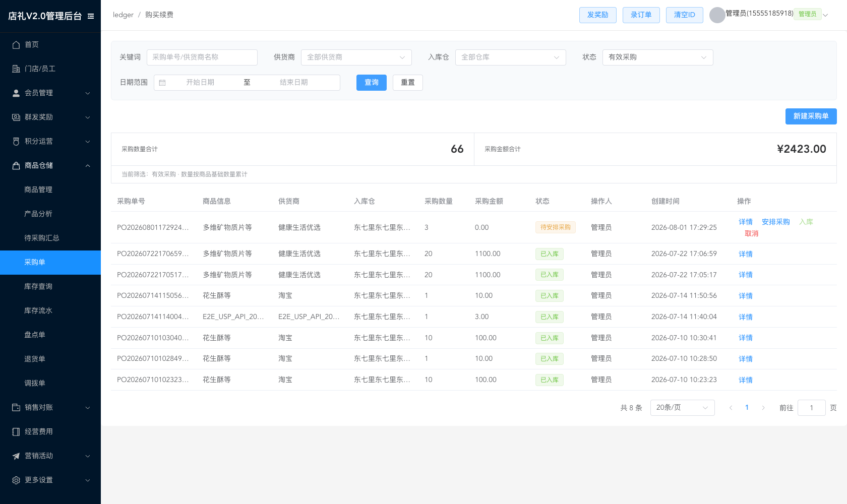Click 安排采购 link in first row
This screenshot has width=847, height=504.
[x=776, y=222]
